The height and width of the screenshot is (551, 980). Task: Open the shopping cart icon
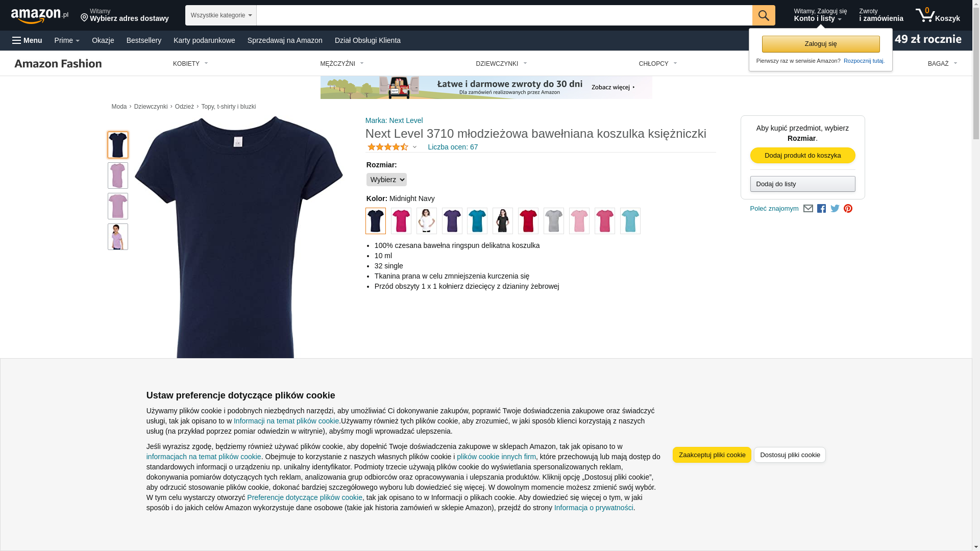pos(937,15)
